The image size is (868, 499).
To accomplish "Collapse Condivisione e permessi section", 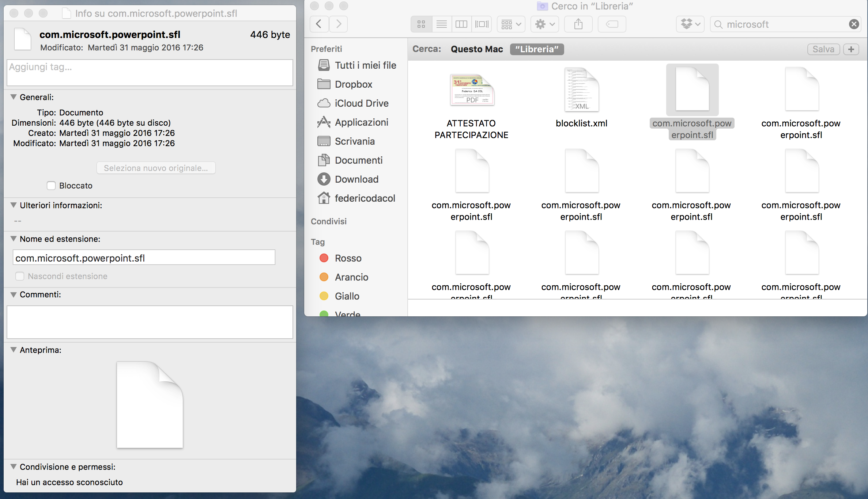I will click(14, 467).
